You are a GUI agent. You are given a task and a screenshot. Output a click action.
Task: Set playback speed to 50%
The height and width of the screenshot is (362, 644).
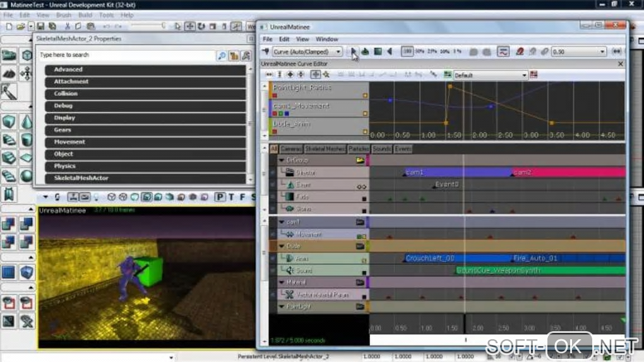(x=419, y=52)
